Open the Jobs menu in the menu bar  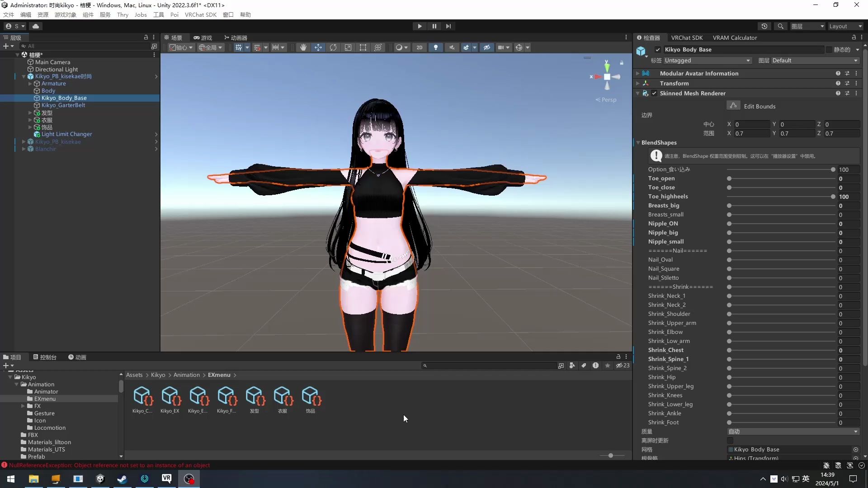tap(141, 14)
